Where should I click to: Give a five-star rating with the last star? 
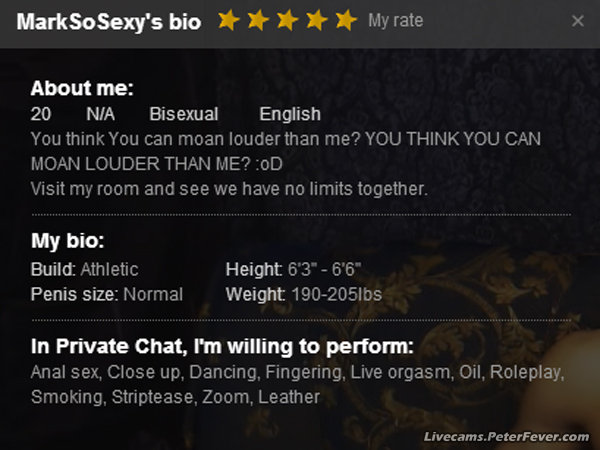(x=346, y=20)
